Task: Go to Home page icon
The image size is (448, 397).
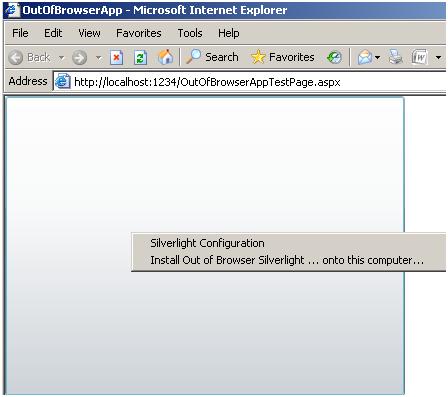Action: tap(165, 57)
